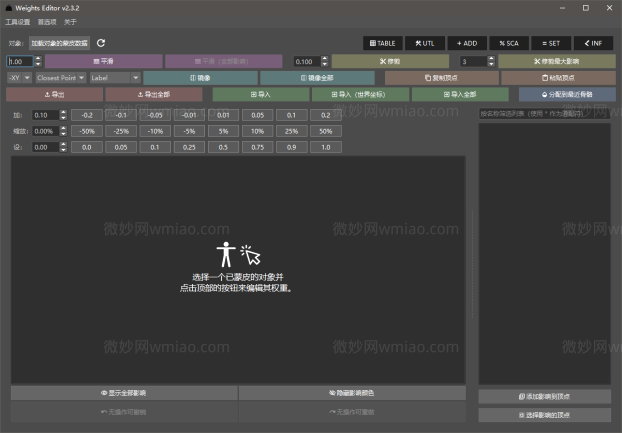The width and height of the screenshot is (622, 433).
Task: Click the 1.0 set preset button
Action: 326,147
